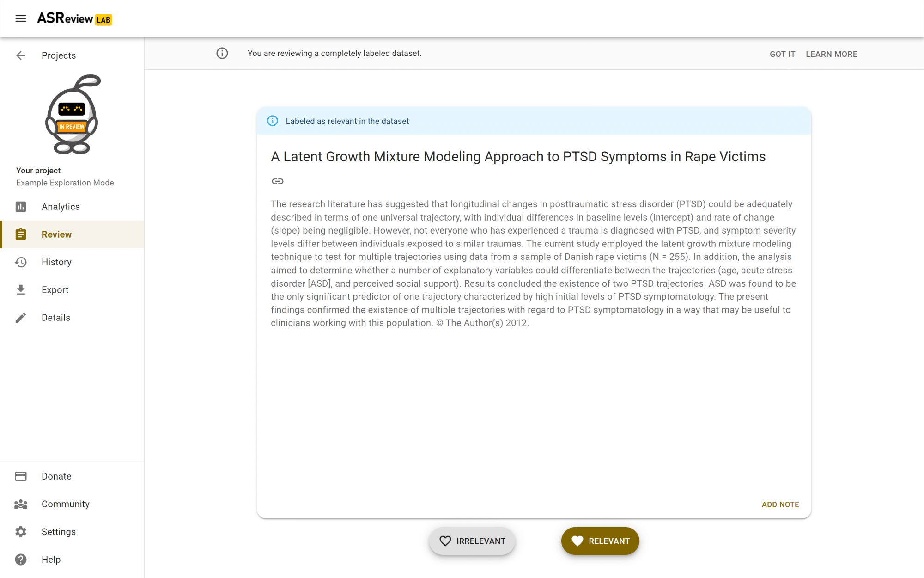Open the hamburger navigation menu
The image size is (924, 578).
coord(21,18)
